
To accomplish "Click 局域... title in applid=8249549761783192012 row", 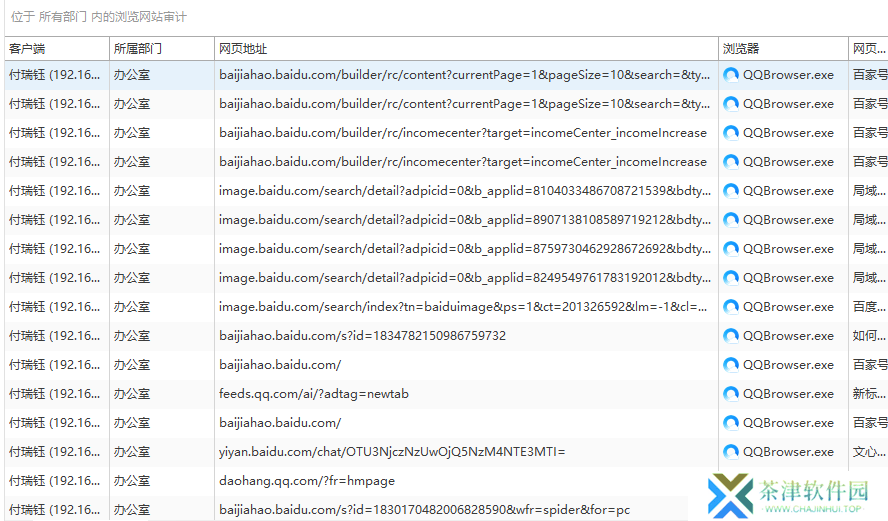I will click(x=869, y=278).
